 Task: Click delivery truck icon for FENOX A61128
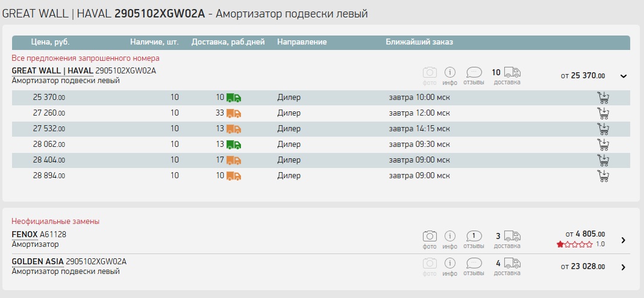[x=512, y=236]
